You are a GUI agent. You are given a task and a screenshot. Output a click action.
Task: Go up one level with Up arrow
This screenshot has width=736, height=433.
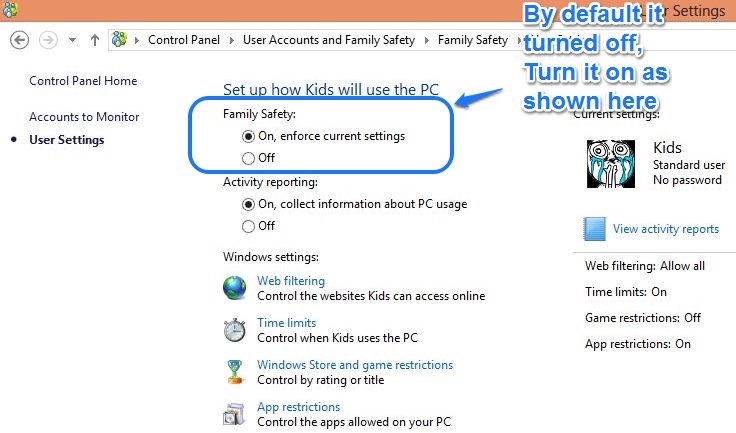click(95, 40)
